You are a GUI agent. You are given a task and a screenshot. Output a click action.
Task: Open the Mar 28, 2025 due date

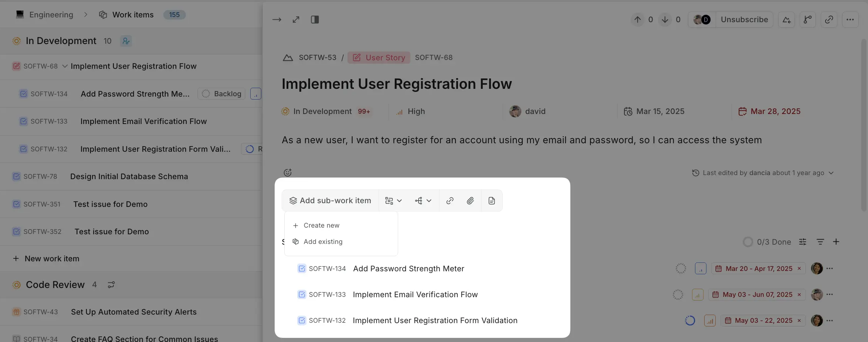[775, 111]
